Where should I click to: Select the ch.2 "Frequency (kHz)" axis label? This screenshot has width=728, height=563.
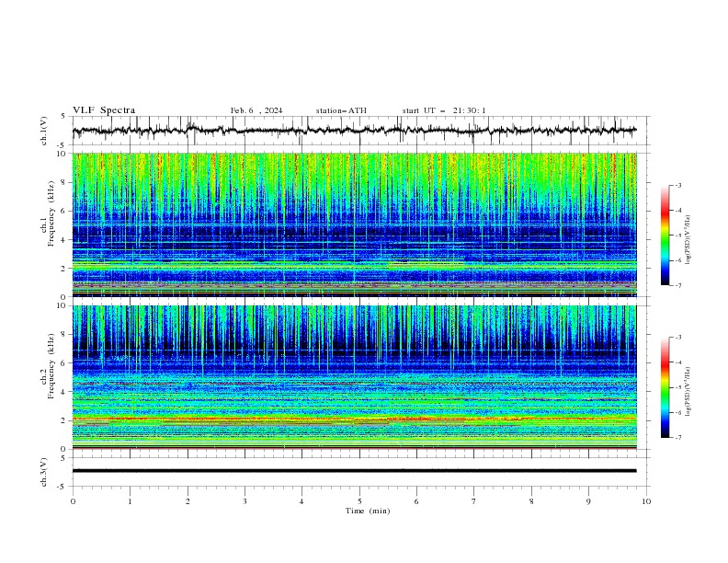pos(51,366)
